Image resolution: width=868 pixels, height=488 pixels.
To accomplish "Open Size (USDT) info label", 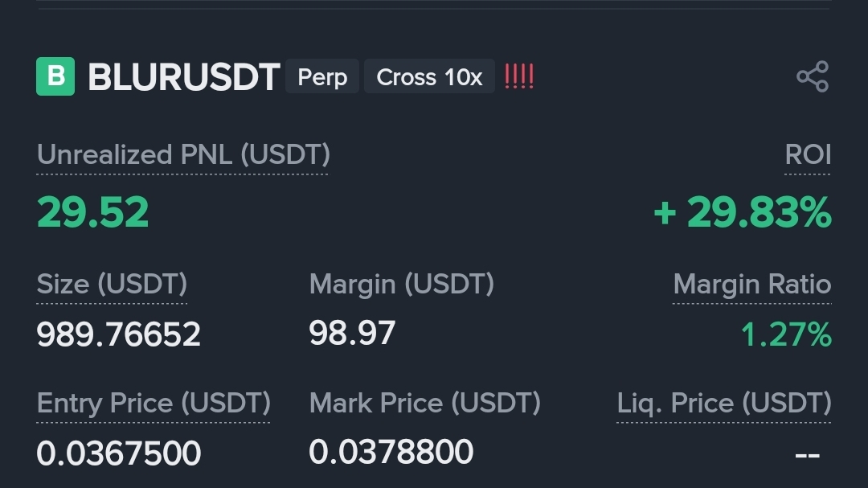I will tap(112, 284).
